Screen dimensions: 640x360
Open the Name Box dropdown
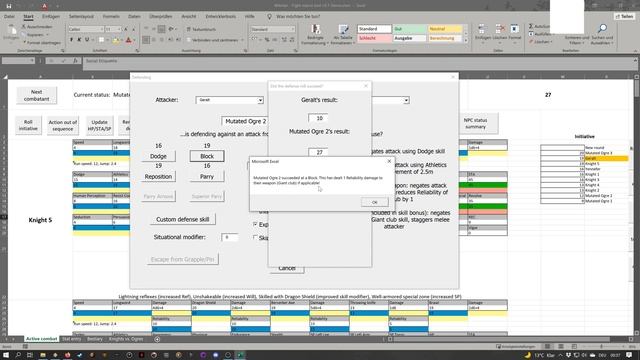pyautogui.click(x=31, y=61)
